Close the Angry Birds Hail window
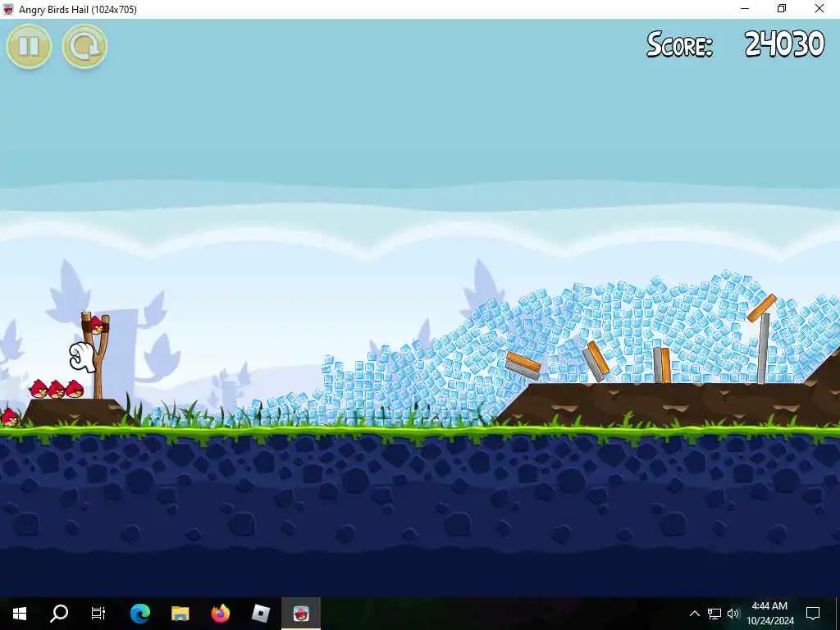840x630 pixels. tap(819, 9)
